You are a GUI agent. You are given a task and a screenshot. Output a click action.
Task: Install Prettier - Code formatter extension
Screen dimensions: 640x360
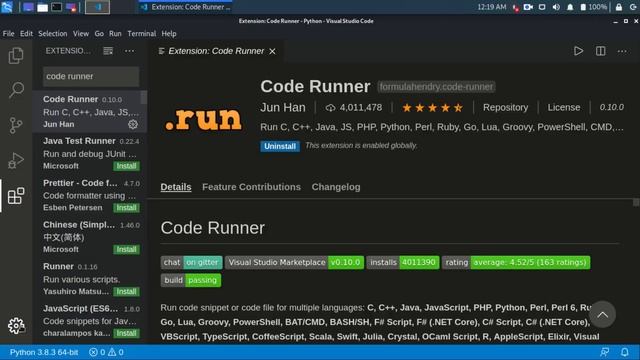(x=127, y=208)
